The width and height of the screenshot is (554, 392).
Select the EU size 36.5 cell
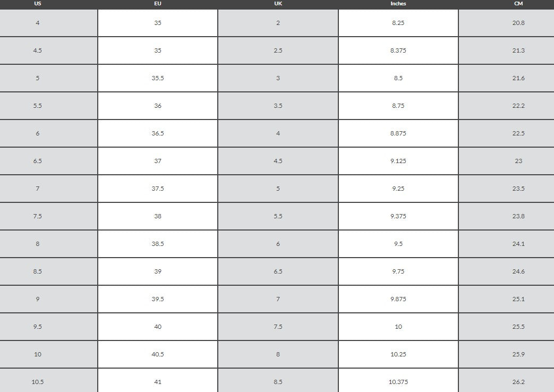[x=158, y=133]
